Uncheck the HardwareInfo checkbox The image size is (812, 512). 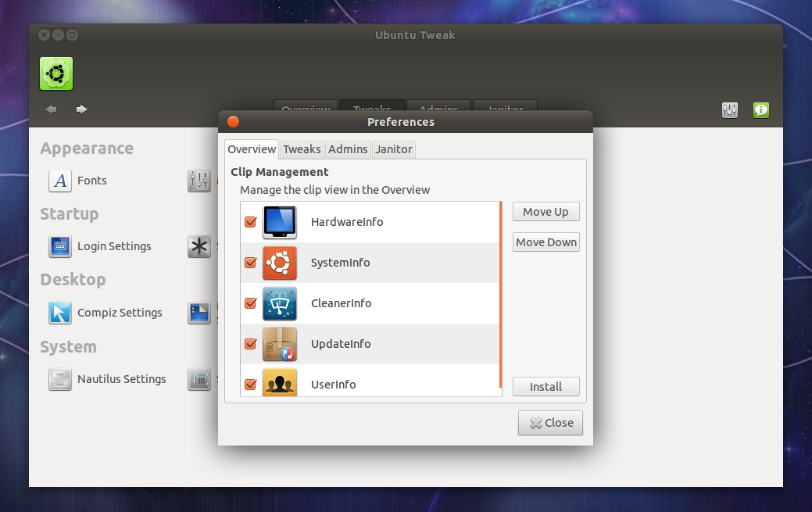point(250,222)
